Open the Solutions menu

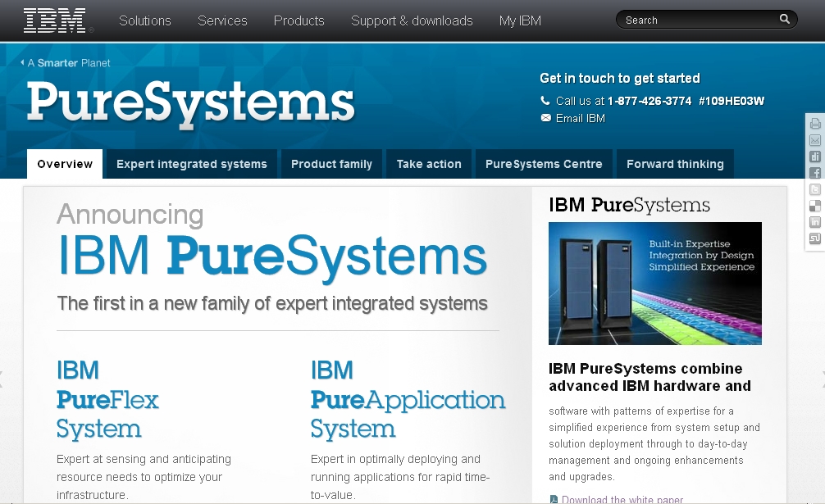[144, 20]
